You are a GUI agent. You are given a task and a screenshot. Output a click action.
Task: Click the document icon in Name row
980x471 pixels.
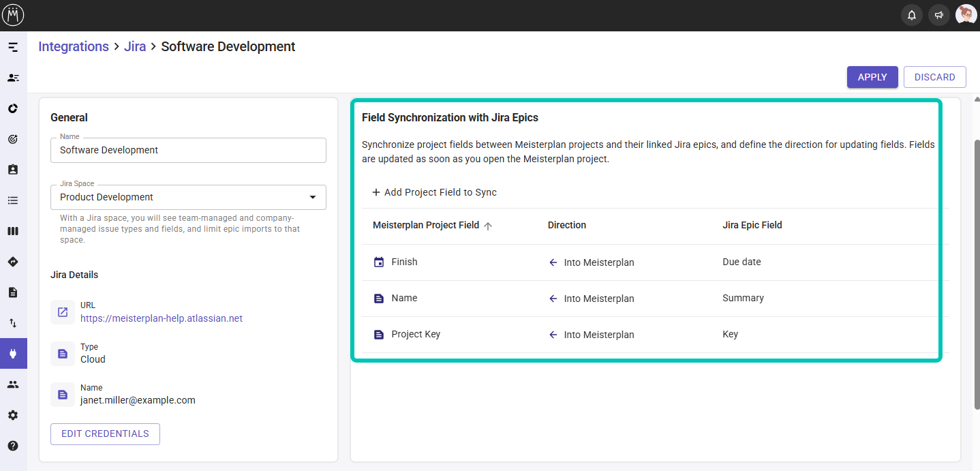(x=379, y=298)
